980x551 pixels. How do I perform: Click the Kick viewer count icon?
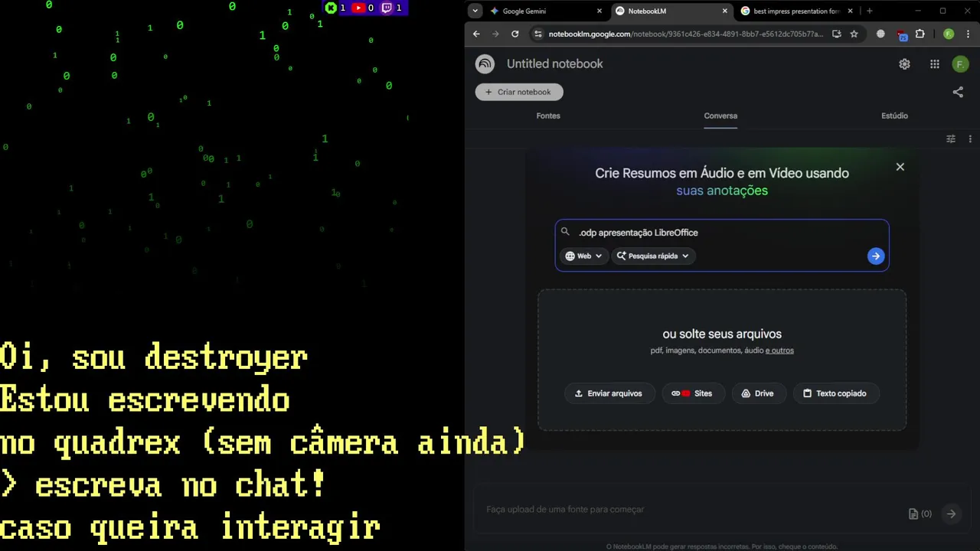click(331, 8)
